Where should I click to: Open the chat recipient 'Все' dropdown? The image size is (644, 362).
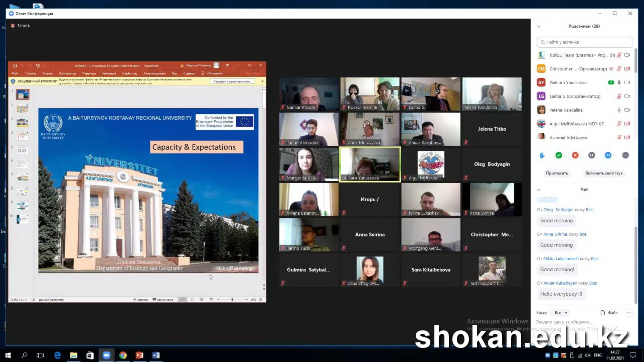(561, 312)
